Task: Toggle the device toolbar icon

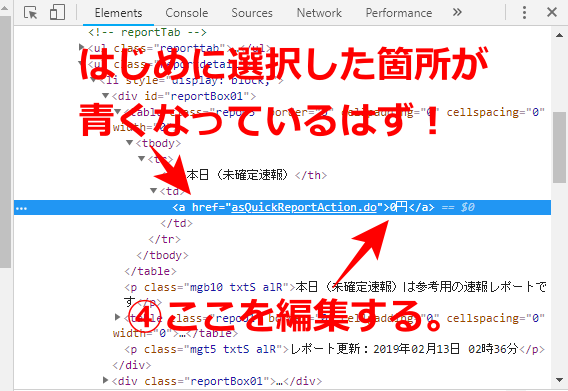Action: click(x=57, y=12)
